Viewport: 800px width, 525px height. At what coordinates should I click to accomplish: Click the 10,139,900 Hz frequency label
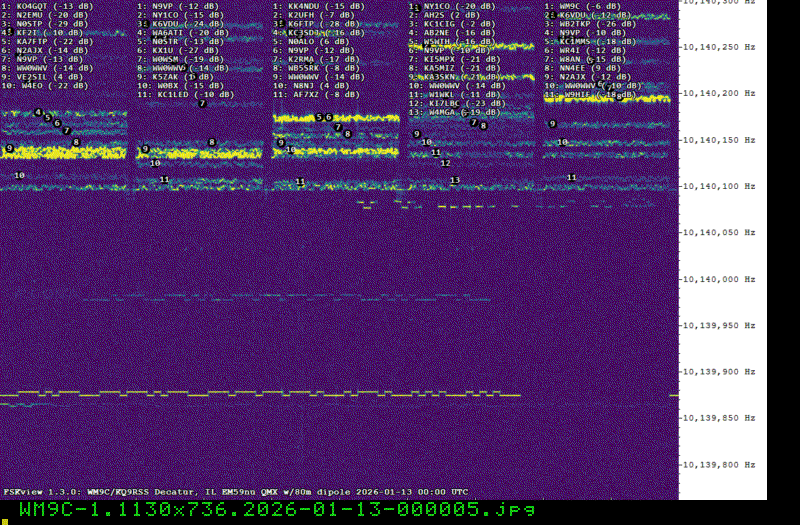click(x=722, y=372)
